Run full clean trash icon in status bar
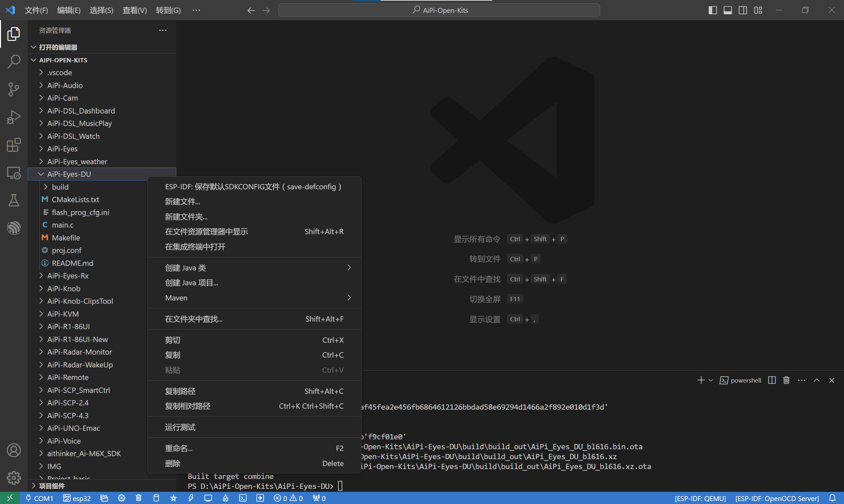844x504 pixels. point(139,498)
